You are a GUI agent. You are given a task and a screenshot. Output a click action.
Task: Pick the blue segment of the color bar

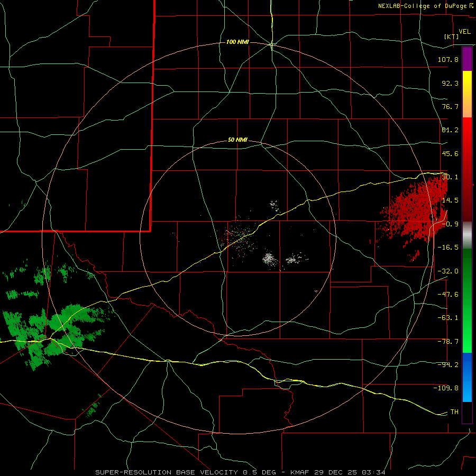[467, 377]
